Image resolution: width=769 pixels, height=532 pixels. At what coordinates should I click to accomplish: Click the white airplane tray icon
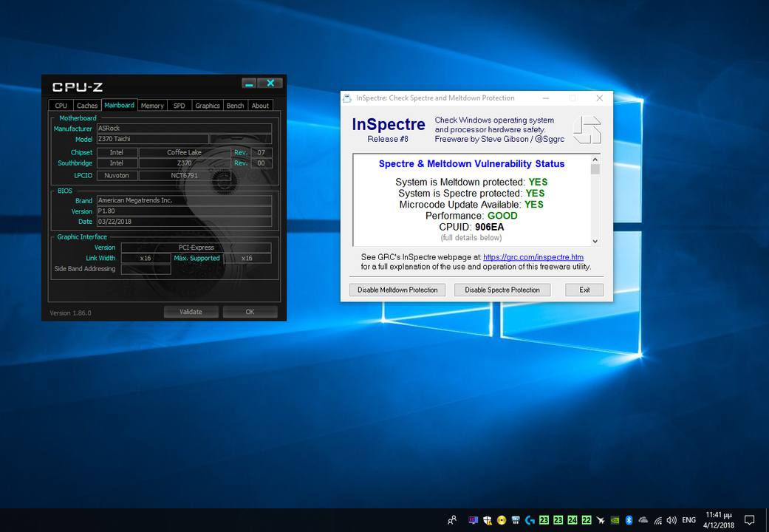click(601, 520)
